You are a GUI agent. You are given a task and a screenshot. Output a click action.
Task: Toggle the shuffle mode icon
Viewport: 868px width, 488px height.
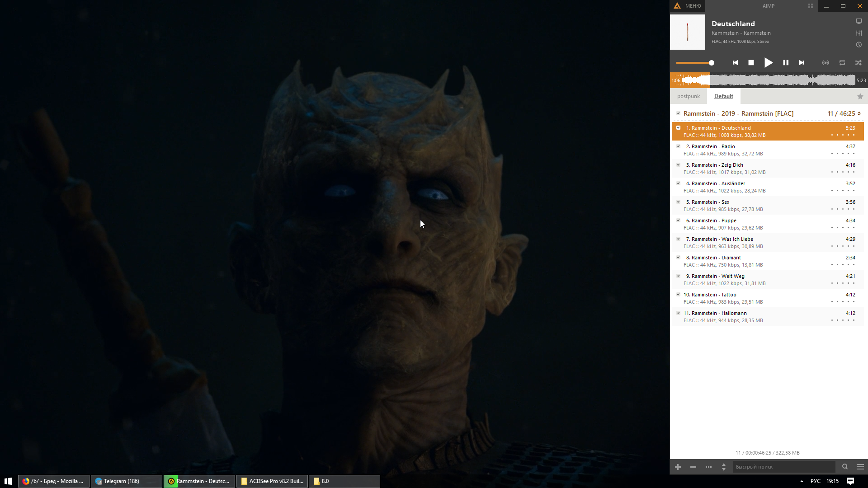point(859,63)
